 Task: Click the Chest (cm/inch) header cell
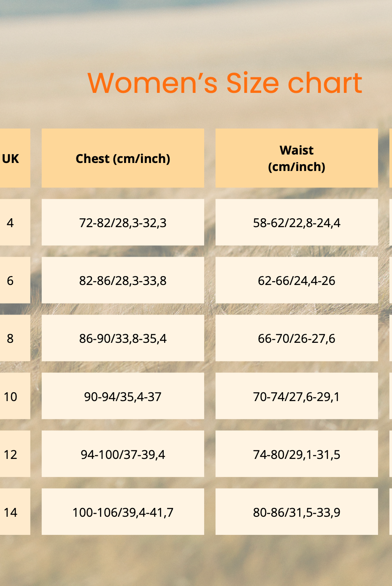click(123, 158)
